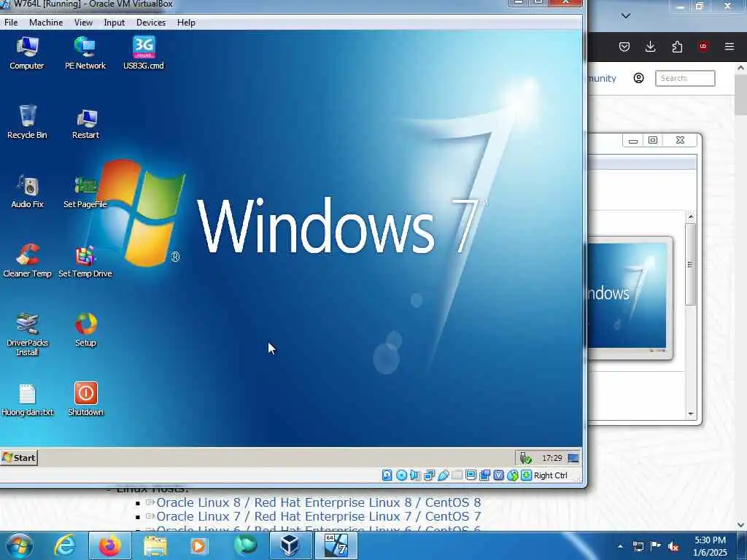Select the DriverPacks Install icon
The width and height of the screenshot is (747, 560).
click(x=27, y=334)
